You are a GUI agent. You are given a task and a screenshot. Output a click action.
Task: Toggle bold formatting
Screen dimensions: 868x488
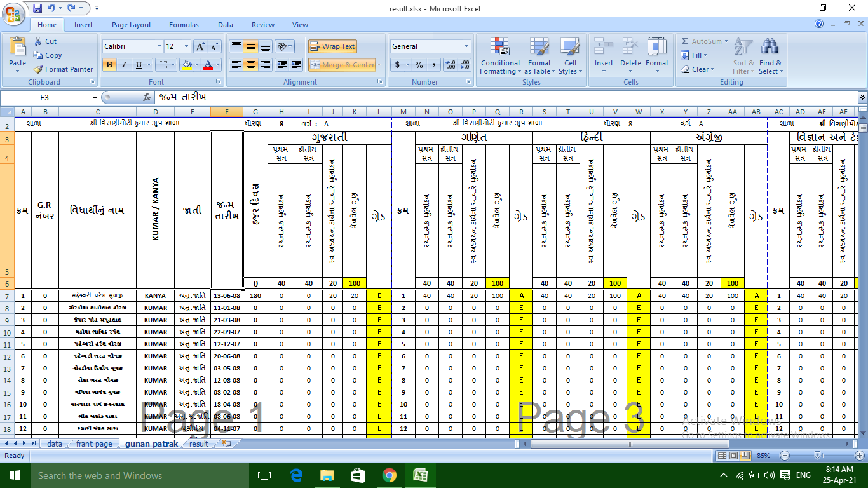(x=109, y=65)
